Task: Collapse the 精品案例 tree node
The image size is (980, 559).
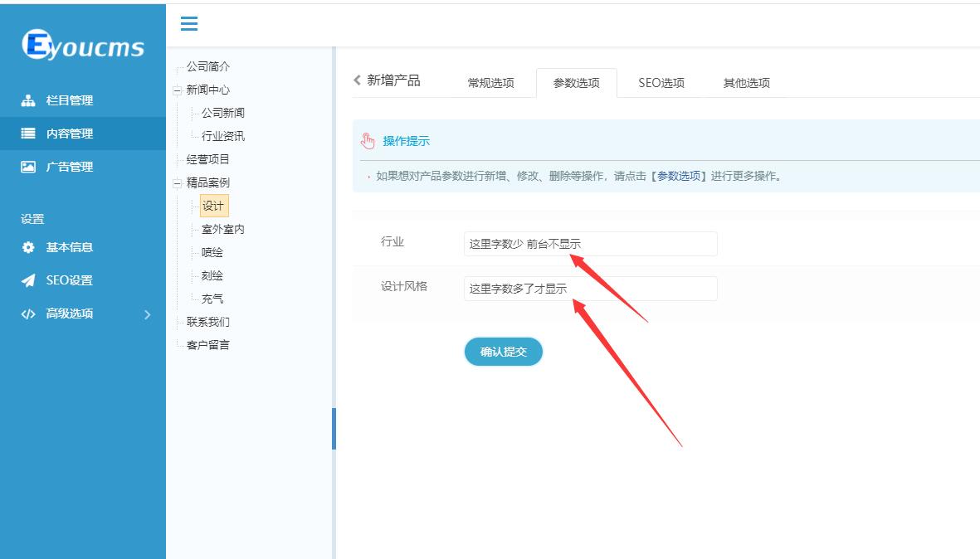Action: pos(177,183)
